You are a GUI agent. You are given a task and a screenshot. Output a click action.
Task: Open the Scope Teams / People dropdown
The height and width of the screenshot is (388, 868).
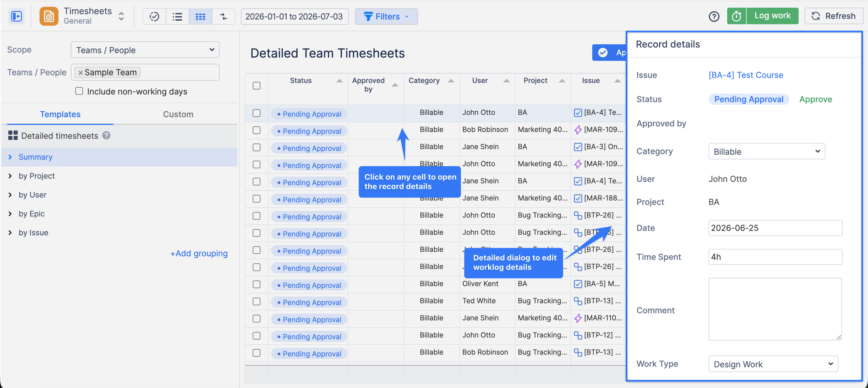(145, 50)
